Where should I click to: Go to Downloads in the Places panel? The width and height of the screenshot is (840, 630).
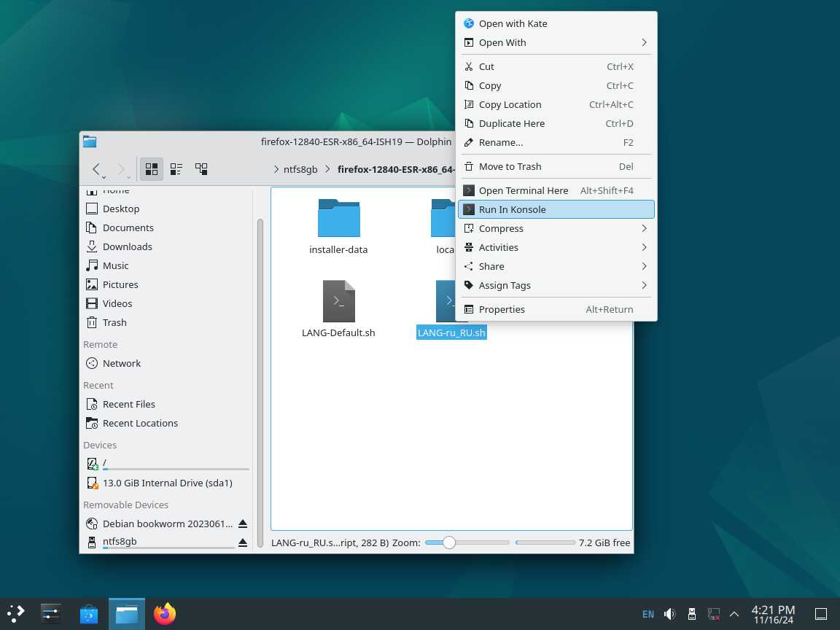[127, 246]
